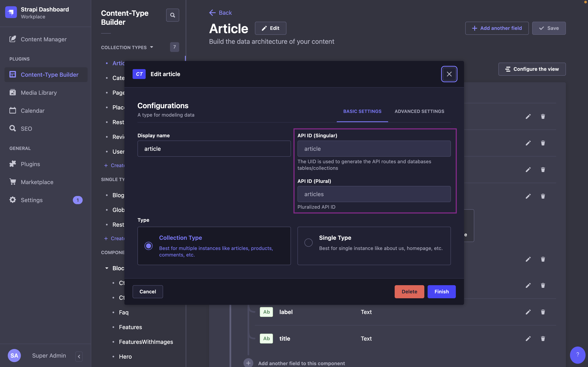Screen dimensions: 588x367
Task: Navigate using the Back link
Action: pos(220,13)
